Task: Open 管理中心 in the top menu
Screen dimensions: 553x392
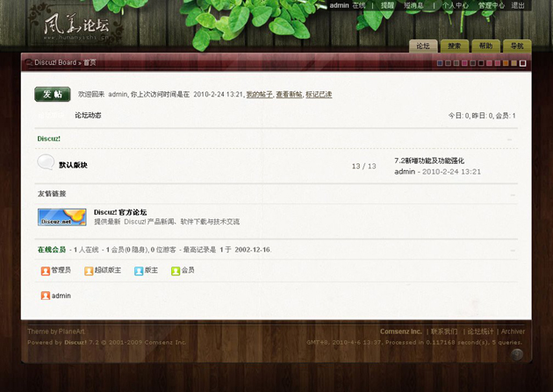Action: pos(491,5)
